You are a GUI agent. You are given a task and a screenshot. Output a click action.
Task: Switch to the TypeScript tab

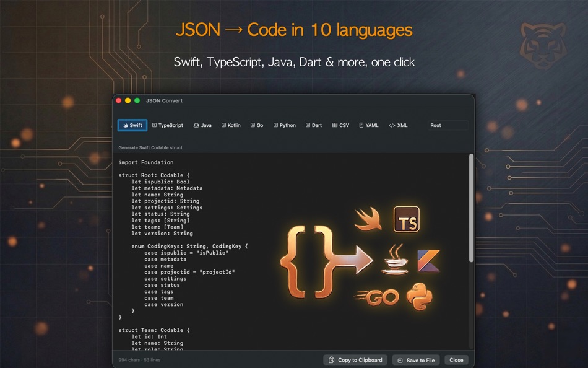168,125
